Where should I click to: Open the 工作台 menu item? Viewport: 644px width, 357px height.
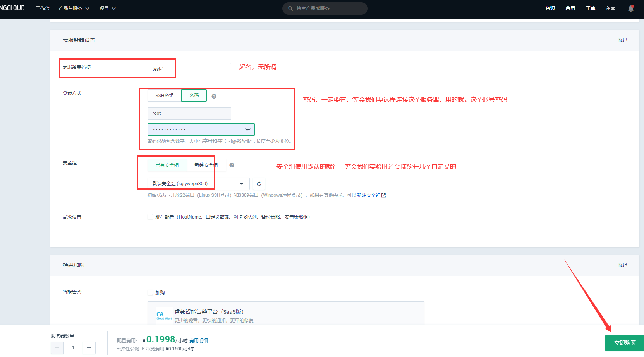(x=43, y=9)
